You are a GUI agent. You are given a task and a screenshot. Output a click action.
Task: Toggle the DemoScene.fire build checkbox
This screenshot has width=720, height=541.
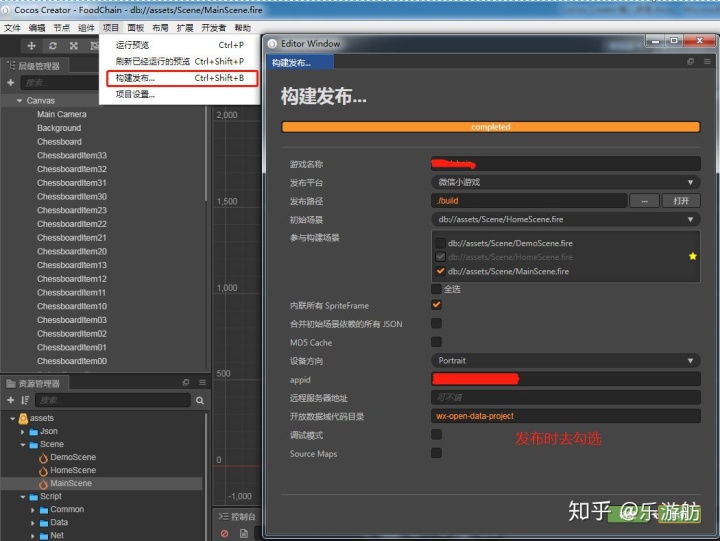(x=440, y=243)
